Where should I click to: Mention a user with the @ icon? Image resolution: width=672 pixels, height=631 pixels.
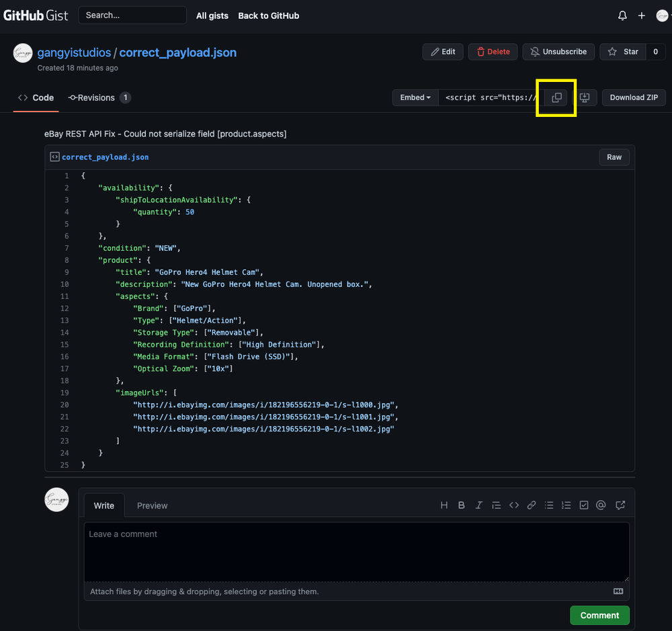(601, 505)
